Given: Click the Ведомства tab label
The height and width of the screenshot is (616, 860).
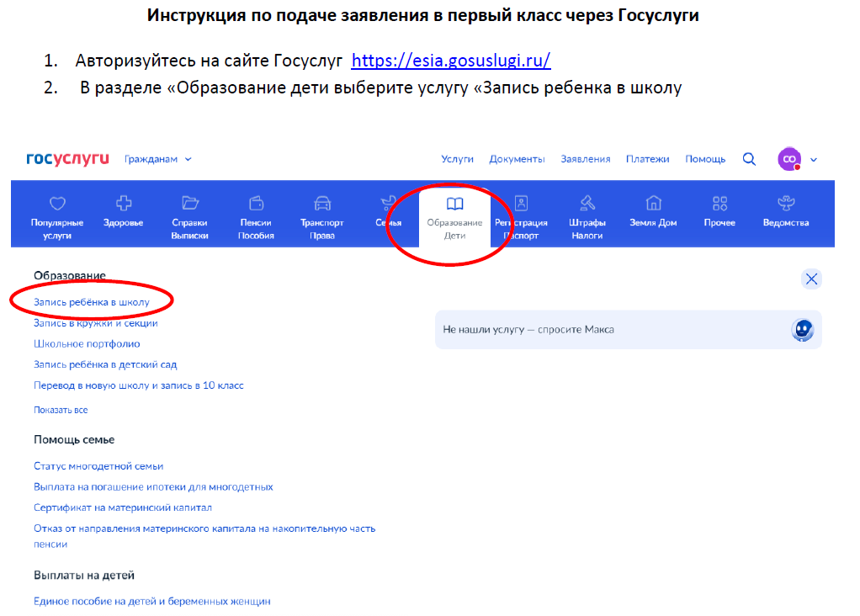Looking at the screenshot, I should coord(786,223).
